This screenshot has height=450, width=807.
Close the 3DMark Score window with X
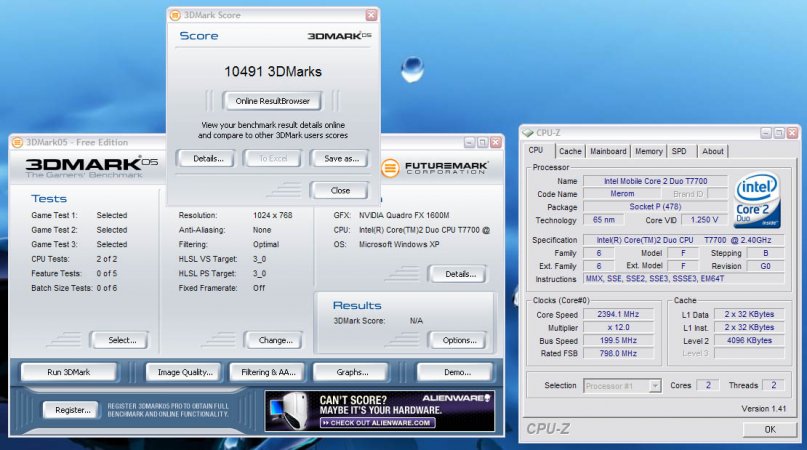point(371,15)
